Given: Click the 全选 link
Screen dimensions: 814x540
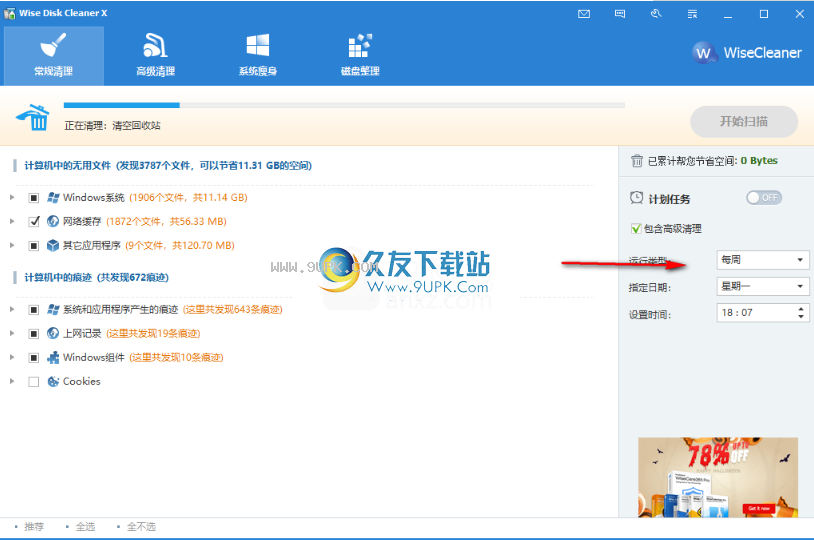Looking at the screenshot, I should (x=86, y=526).
